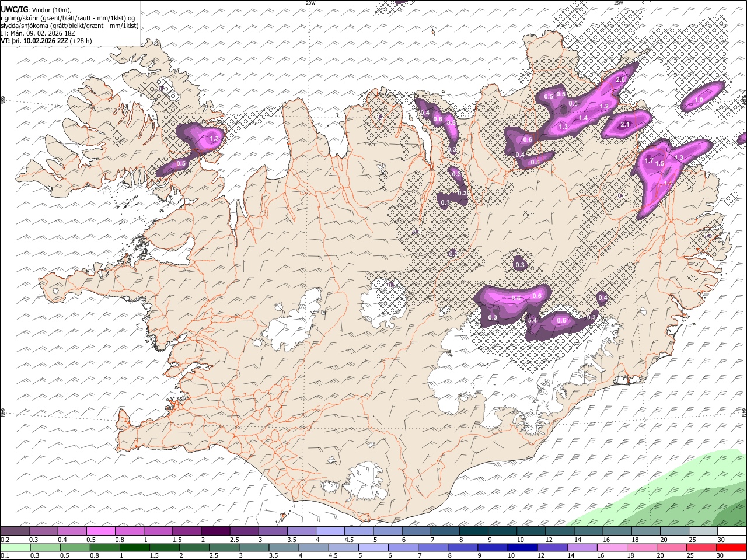
Task: Click the very dark purple swatch labeled 2
Action: [x=215, y=531]
